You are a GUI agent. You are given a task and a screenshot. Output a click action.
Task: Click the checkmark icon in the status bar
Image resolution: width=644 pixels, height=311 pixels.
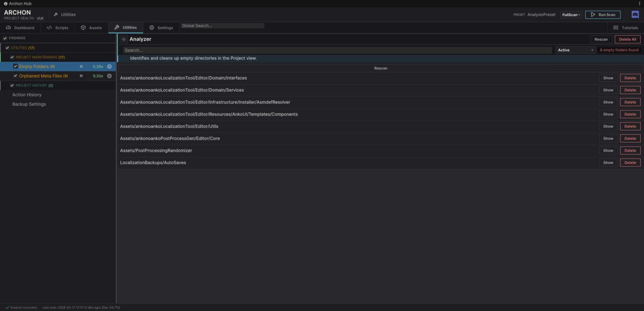coord(8,308)
